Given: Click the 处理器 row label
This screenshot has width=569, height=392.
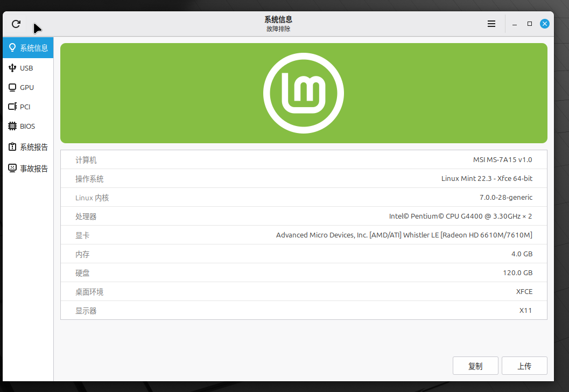Looking at the screenshot, I should tap(86, 216).
